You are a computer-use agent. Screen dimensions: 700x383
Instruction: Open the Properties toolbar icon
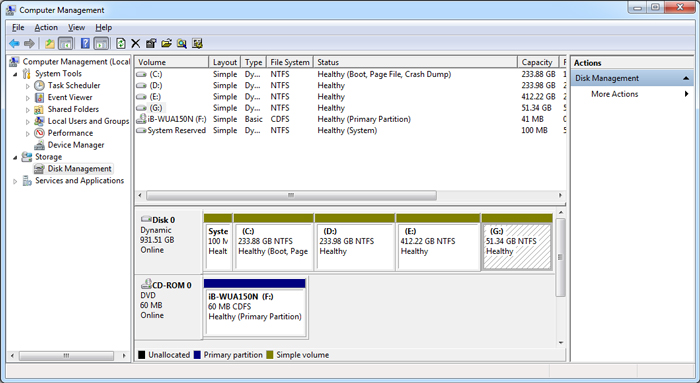[151, 43]
